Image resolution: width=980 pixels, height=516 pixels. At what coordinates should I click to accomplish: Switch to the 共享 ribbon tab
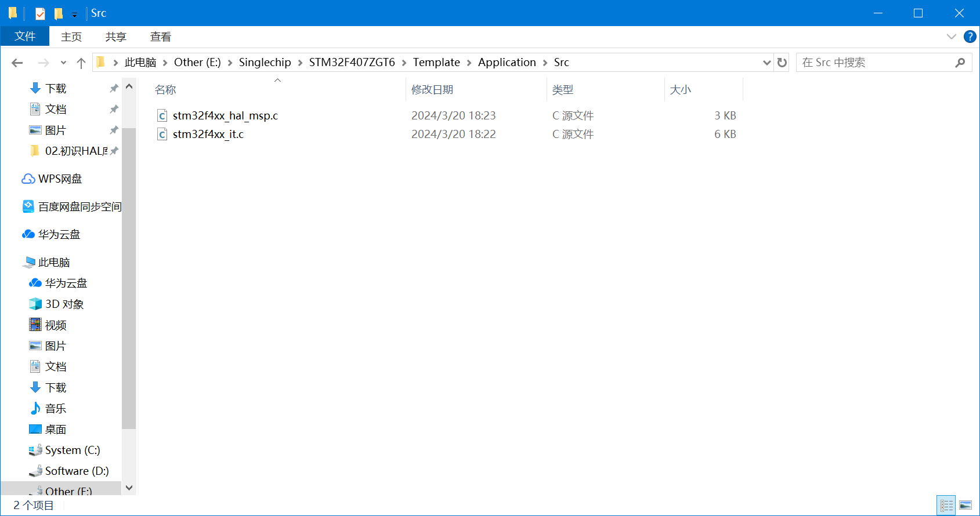coord(116,37)
